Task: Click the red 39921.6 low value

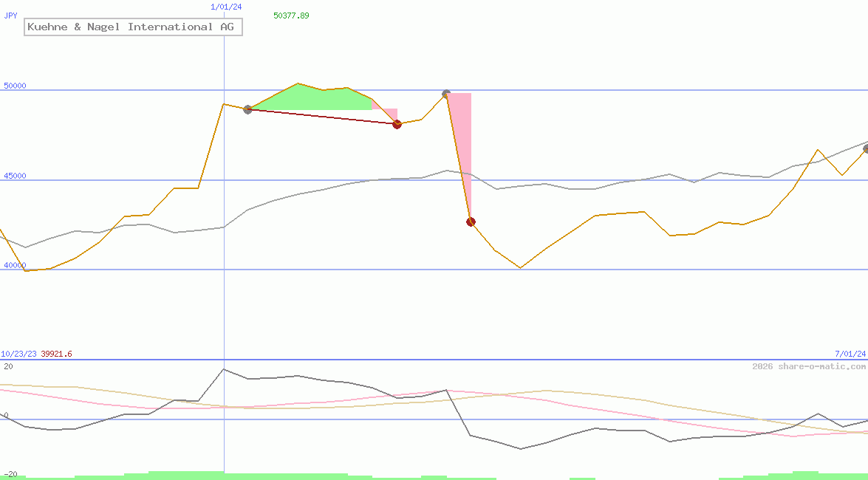Action: 56,354
